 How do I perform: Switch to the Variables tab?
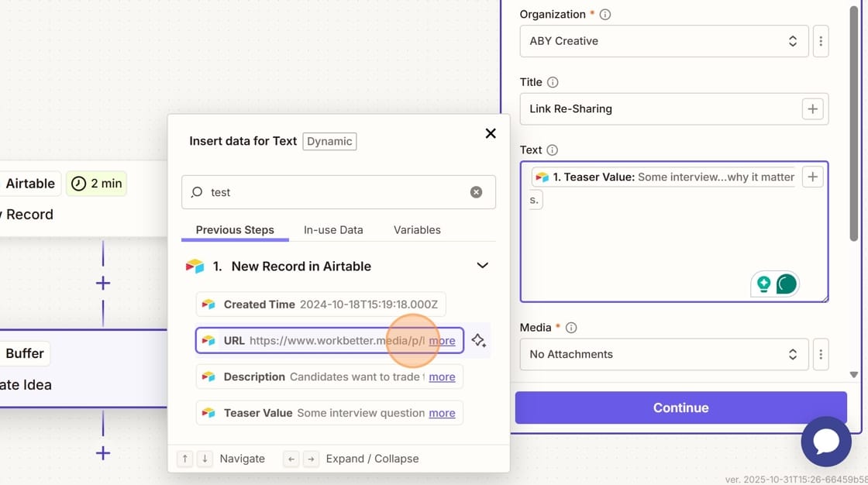pyautogui.click(x=417, y=229)
